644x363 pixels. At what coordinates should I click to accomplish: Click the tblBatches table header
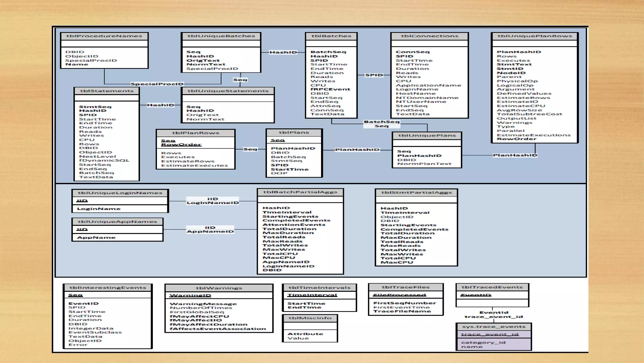click(331, 36)
